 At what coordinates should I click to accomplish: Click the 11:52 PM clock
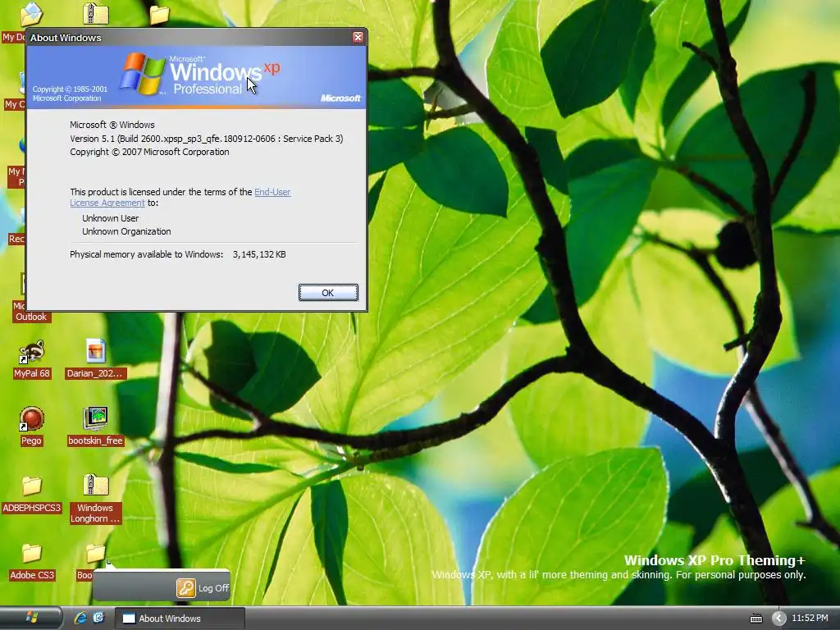tap(810, 618)
